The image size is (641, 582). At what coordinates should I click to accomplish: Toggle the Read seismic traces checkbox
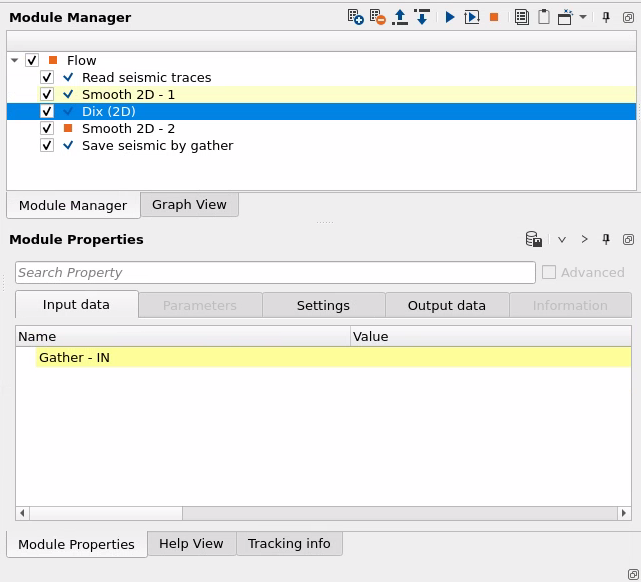coord(47,78)
